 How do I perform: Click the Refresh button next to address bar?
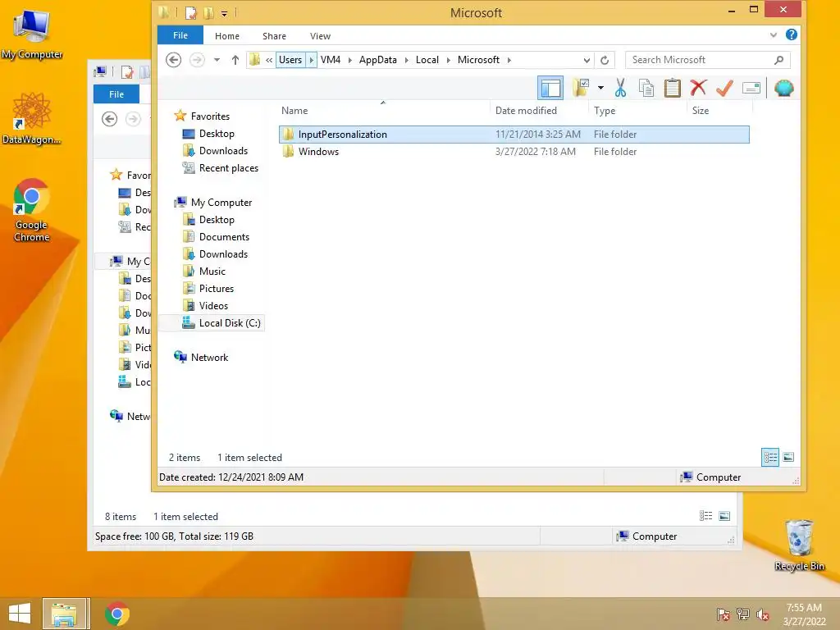coord(605,60)
